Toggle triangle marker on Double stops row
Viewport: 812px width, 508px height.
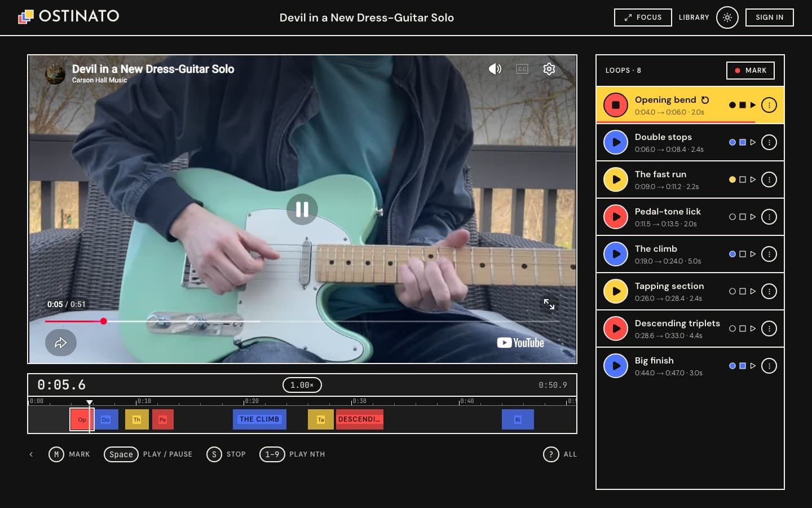click(x=753, y=142)
